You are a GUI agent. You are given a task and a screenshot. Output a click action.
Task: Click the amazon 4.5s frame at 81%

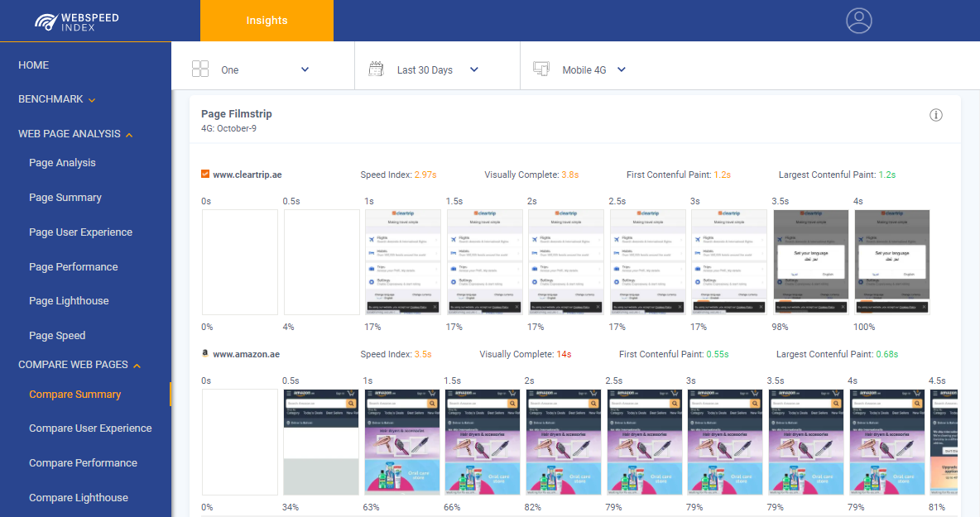(x=944, y=442)
